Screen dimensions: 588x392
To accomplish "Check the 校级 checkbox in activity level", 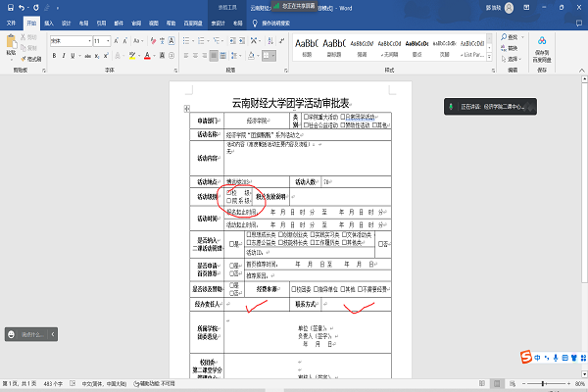I will coord(230,192).
